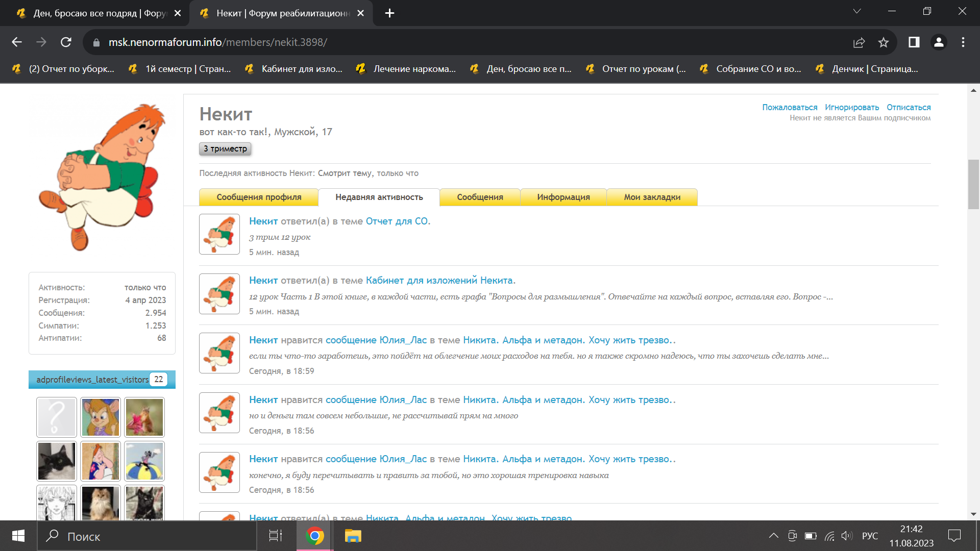Click the browser forward arrow

tap(41, 42)
